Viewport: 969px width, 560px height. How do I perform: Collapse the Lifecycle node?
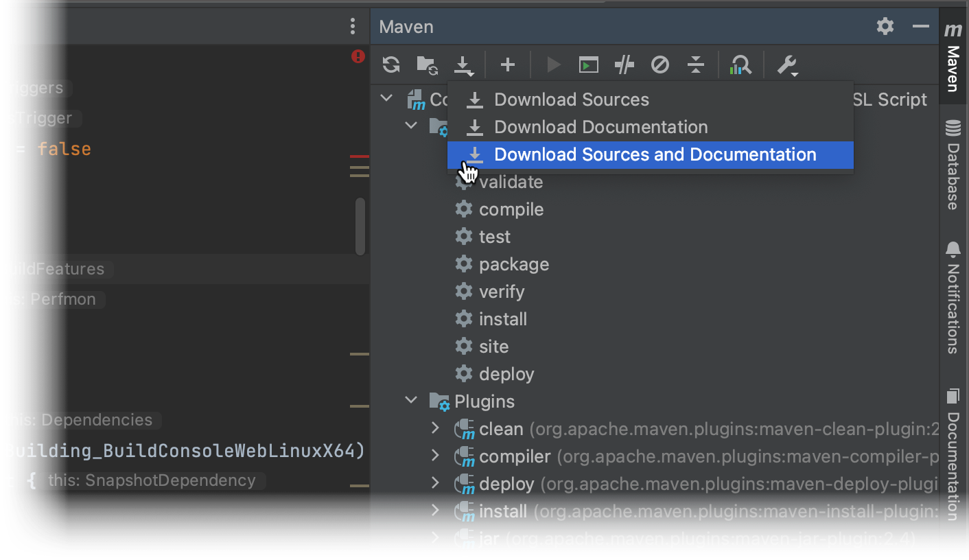[x=411, y=126]
